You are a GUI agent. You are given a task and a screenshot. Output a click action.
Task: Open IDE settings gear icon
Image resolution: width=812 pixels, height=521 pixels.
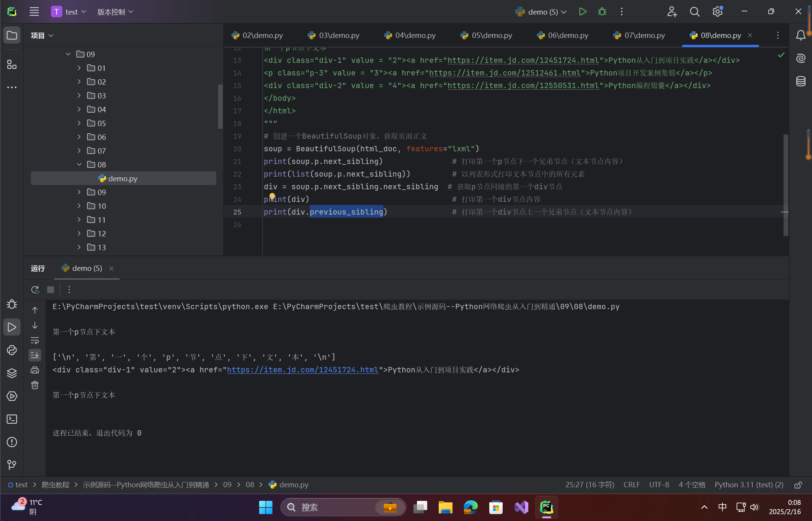pyautogui.click(x=717, y=11)
